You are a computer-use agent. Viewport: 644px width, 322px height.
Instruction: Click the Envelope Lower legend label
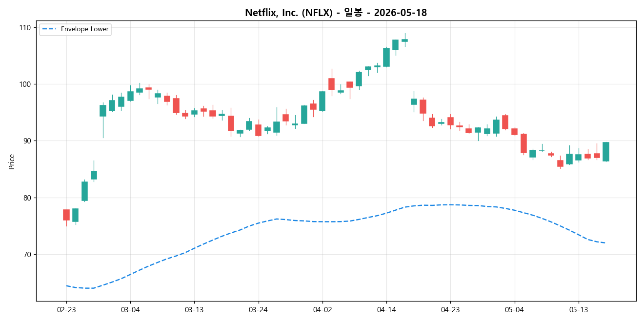85,29
